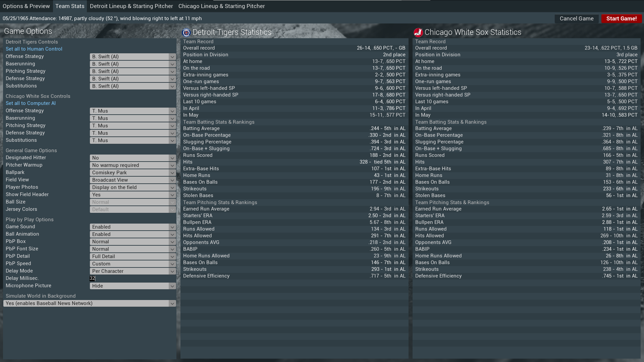Set all Detroit controls to Human Control
The width and height of the screenshot is (644, 362).
tap(34, 49)
